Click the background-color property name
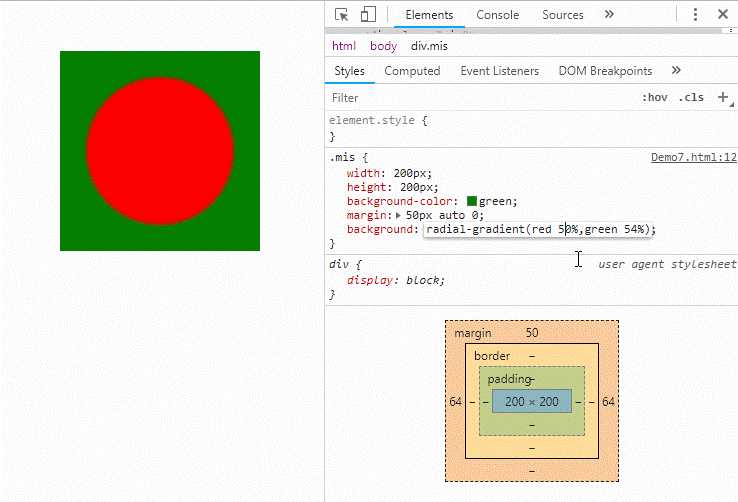Screen dimensions: 738x502 (x=400, y=201)
